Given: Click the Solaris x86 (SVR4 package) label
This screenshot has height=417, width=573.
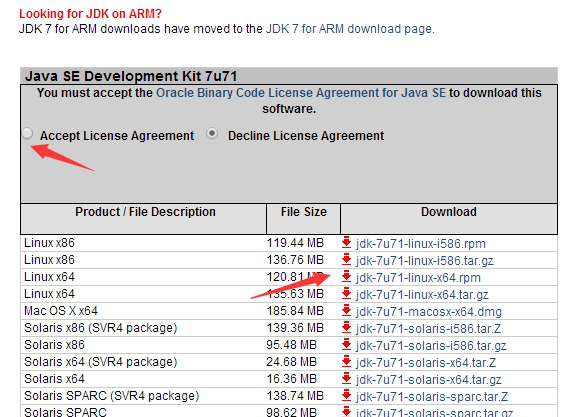Looking at the screenshot, I should point(100,328).
